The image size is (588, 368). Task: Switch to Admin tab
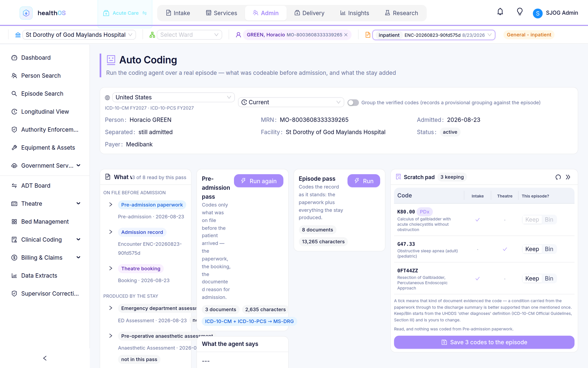266,13
